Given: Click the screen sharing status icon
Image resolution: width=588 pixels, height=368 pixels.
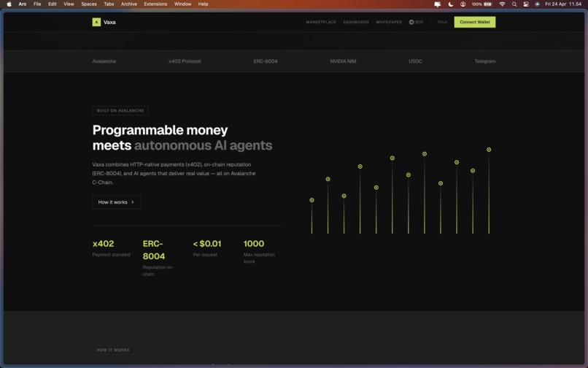Looking at the screenshot, I should (x=437, y=4).
